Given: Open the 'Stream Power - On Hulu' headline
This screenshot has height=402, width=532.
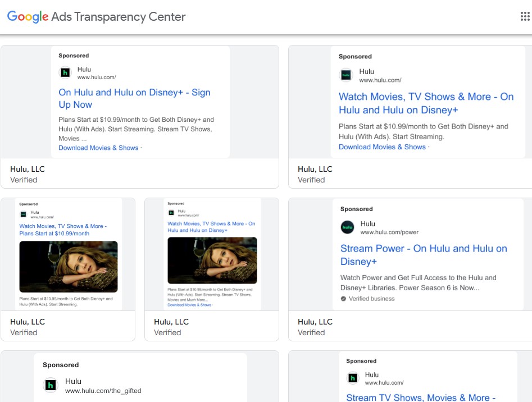Looking at the screenshot, I should [424, 255].
